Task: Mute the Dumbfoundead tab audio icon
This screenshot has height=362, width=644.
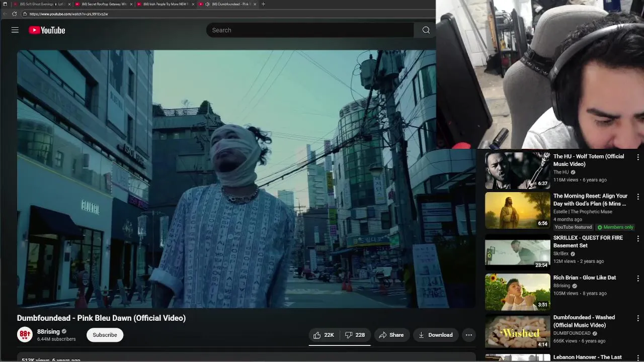Action: point(207,4)
